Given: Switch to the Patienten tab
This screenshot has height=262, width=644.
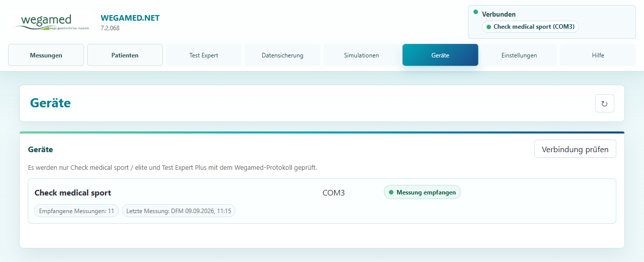Looking at the screenshot, I should click(x=125, y=55).
